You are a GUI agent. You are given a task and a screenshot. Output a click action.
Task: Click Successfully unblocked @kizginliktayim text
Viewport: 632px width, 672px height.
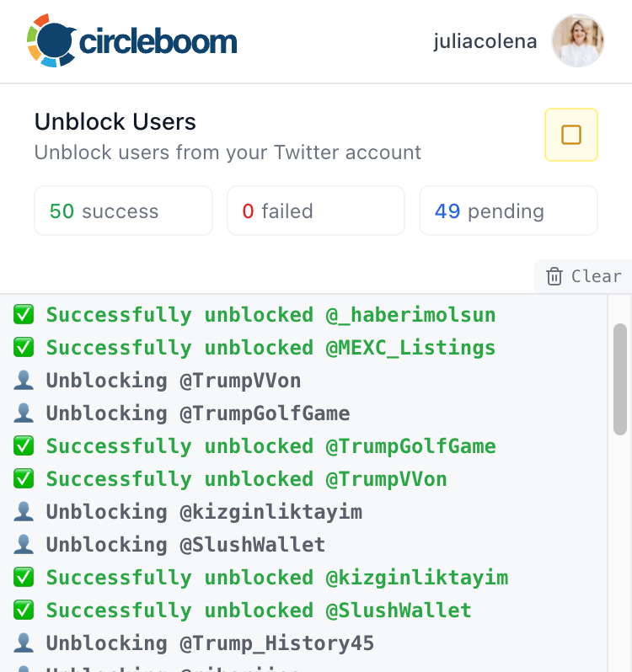tap(276, 578)
